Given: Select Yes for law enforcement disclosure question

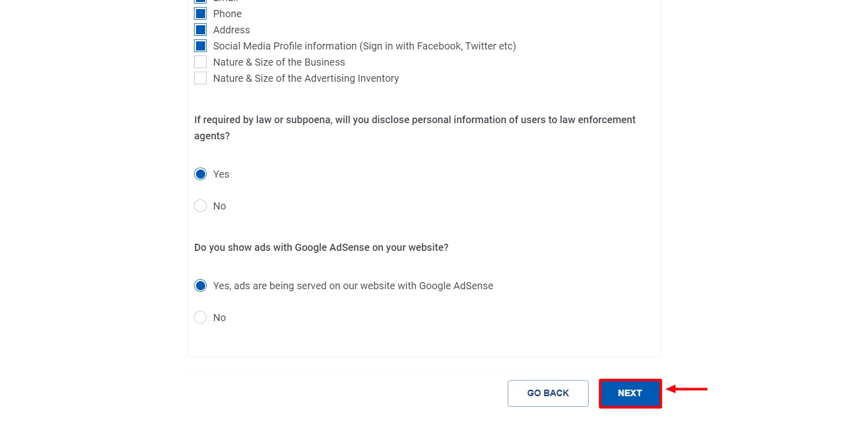Looking at the screenshot, I should pyautogui.click(x=200, y=174).
